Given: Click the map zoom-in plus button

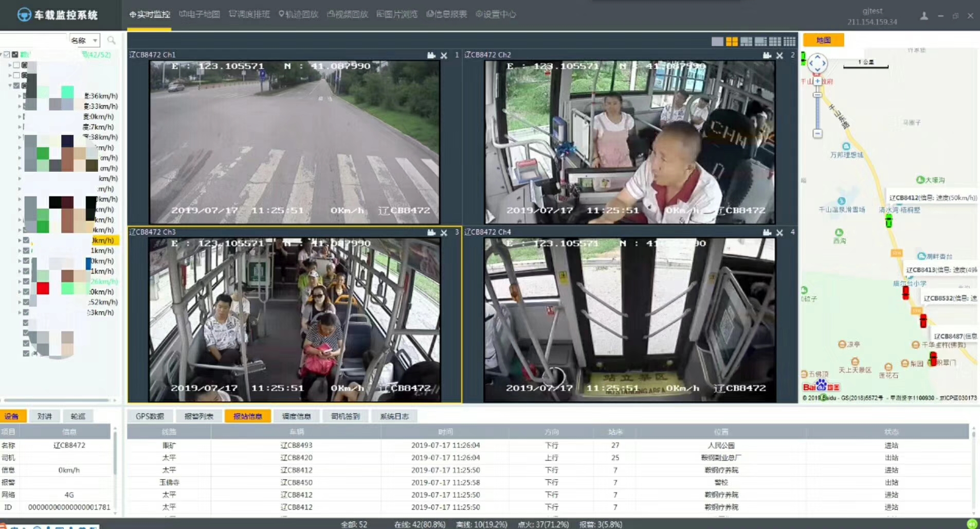Looking at the screenshot, I should point(818,81).
